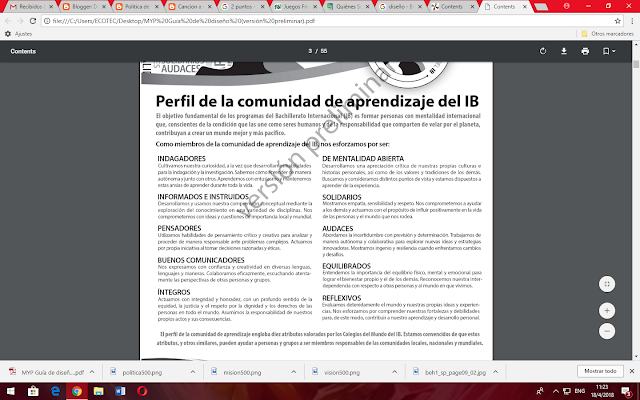
Task: Select the REFLEXIVOS heading
Action: (x=342, y=298)
